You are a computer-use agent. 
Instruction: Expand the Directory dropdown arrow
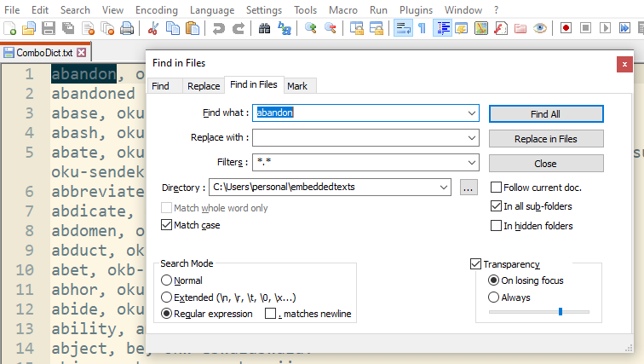[x=444, y=188]
